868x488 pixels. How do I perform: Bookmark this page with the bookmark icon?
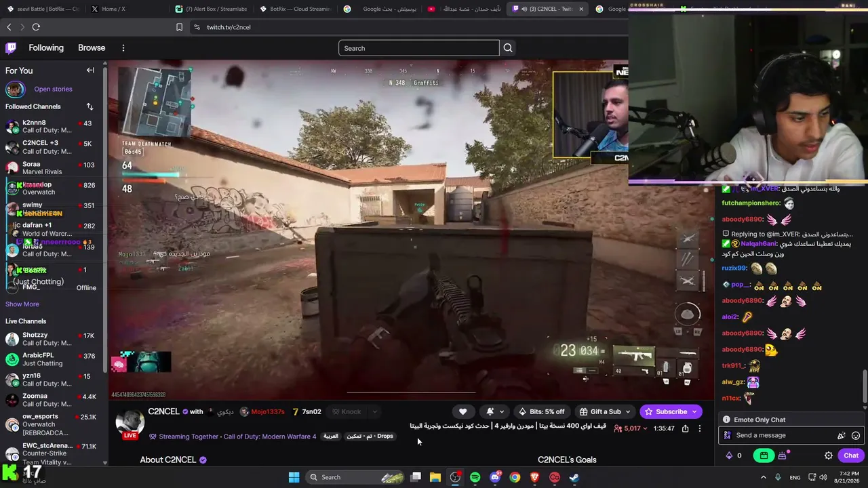coord(179,27)
